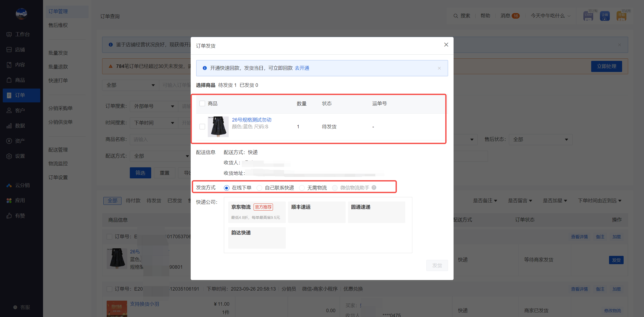Select 顺丰速运 courier company card

pos(316,212)
